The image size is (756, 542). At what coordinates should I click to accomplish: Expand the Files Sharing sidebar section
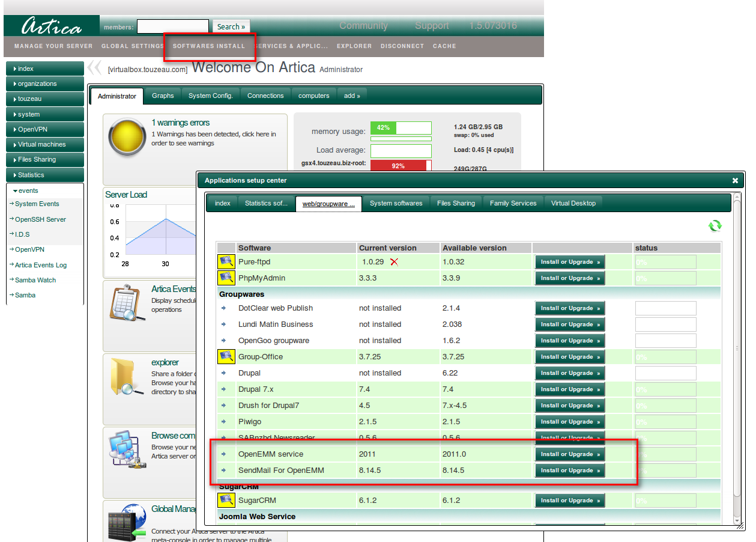coord(44,159)
